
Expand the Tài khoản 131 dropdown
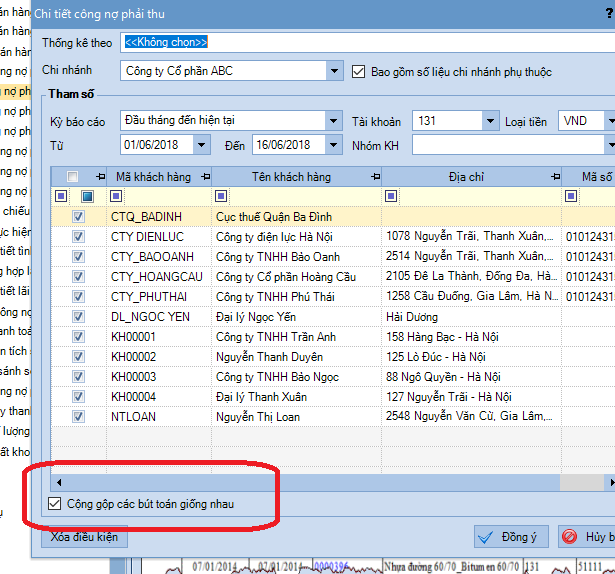click(489, 121)
